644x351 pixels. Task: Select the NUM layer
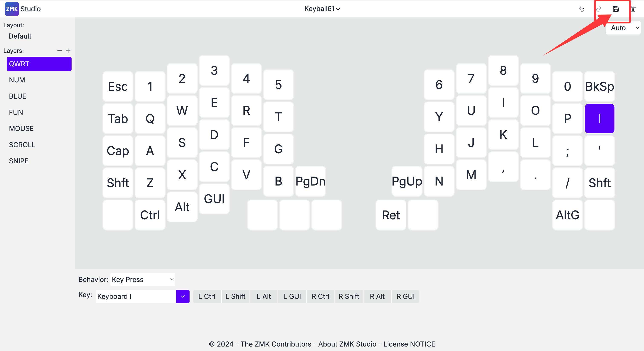click(17, 80)
